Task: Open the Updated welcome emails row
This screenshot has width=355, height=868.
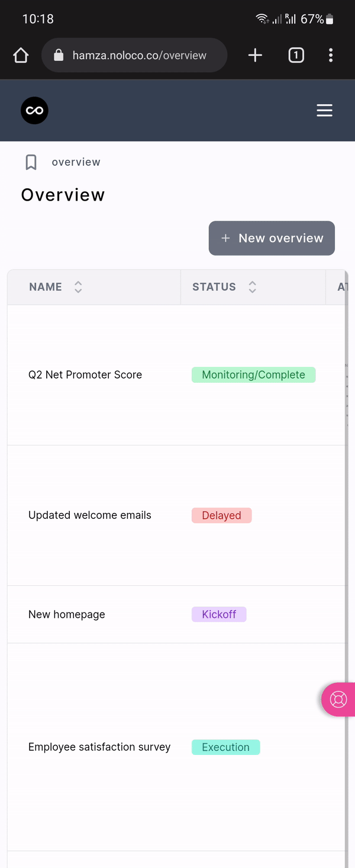Action: (x=90, y=515)
